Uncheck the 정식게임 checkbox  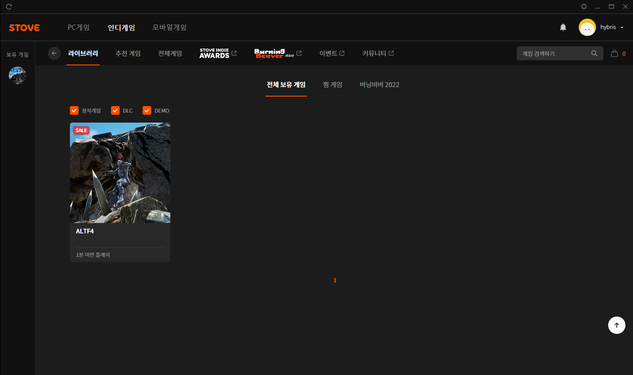[x=74, y=110]
